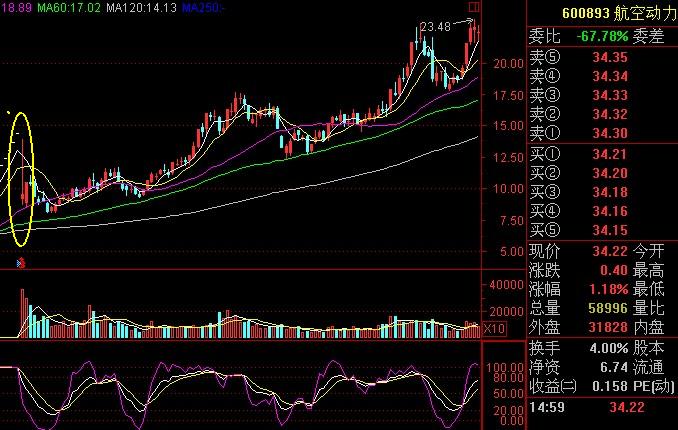Click the 委比 value -67.78%
The height and width of the screenshot is (430, 678).
pos(602,36)
